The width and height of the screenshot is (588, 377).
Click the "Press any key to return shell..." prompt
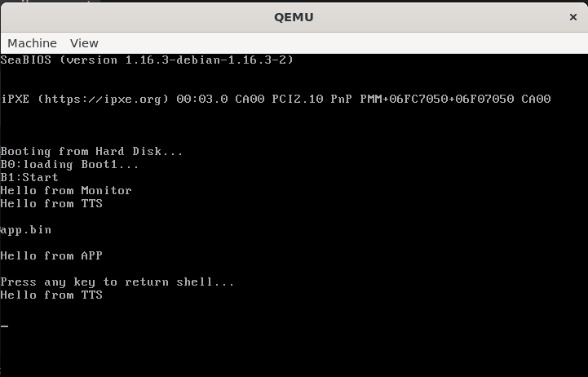[x=117, y=282]
